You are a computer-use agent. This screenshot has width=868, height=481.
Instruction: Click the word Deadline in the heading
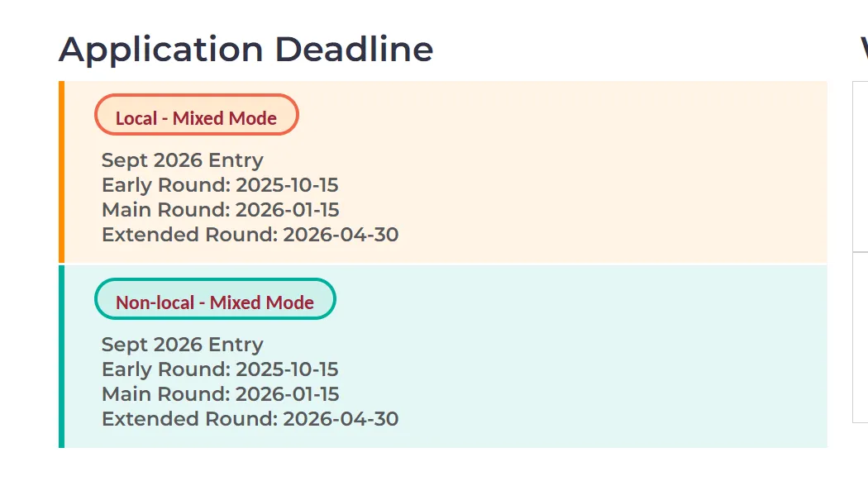click(354, 50)
